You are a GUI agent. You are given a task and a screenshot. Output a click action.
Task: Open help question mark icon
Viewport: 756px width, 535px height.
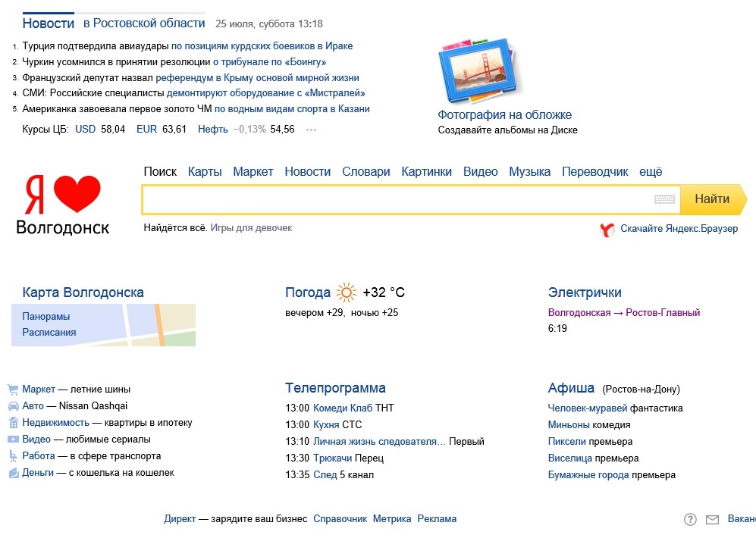coord(690,519)
